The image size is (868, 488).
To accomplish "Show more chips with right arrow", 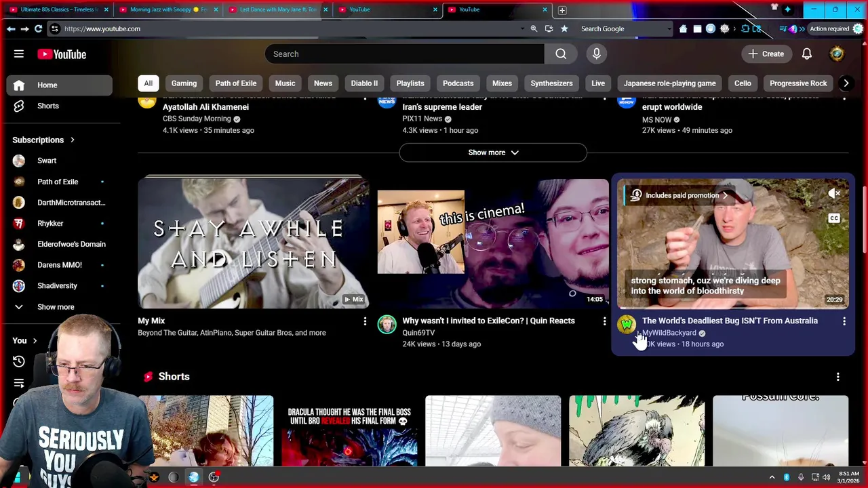I will coord(846,83).
